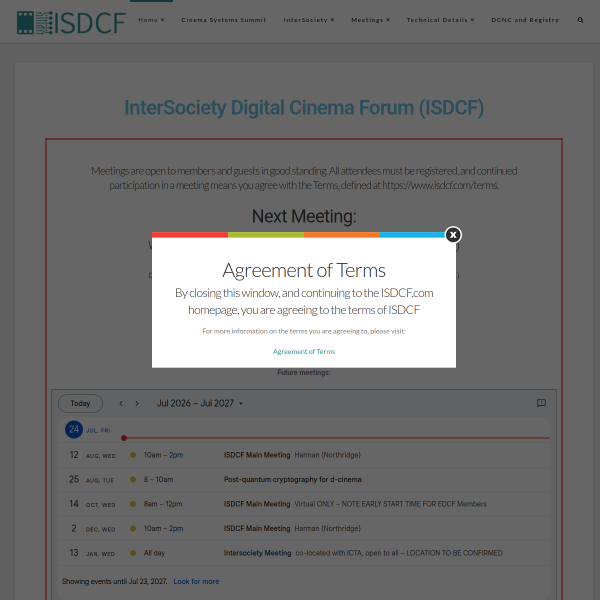Open the 2 Dec ISDCF Main Meeting event
The width and height of the screenshot is (600, 600).
pos(303,528)
